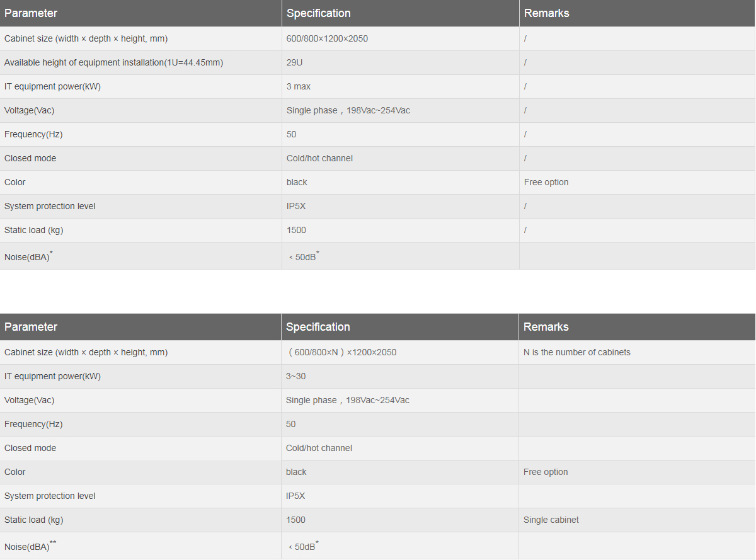This screenshot has width=756, height=560.
Task: Select the 600/800×1200×2050 cabinet size value
Action: point(327,38)
